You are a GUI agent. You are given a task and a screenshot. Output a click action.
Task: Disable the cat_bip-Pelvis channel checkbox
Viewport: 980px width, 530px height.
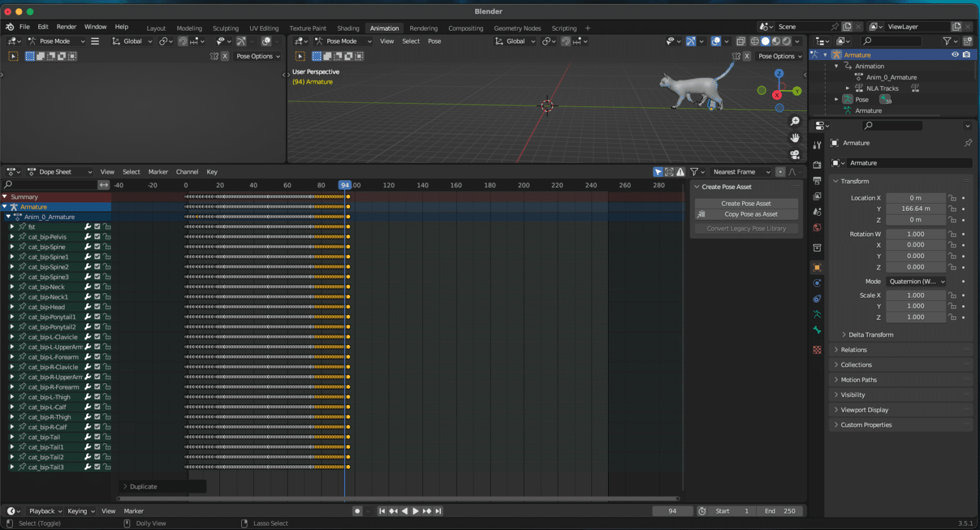[97, 236]
